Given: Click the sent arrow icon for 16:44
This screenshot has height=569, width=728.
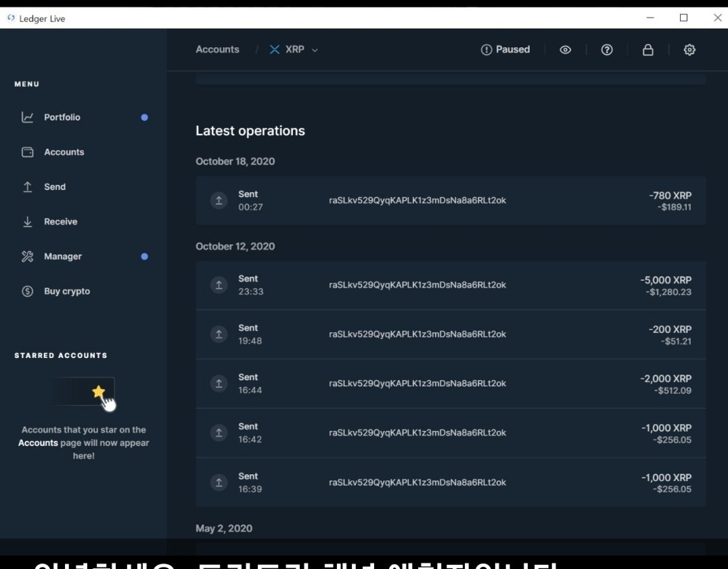Looking at the screenshot, I should 219,384.
